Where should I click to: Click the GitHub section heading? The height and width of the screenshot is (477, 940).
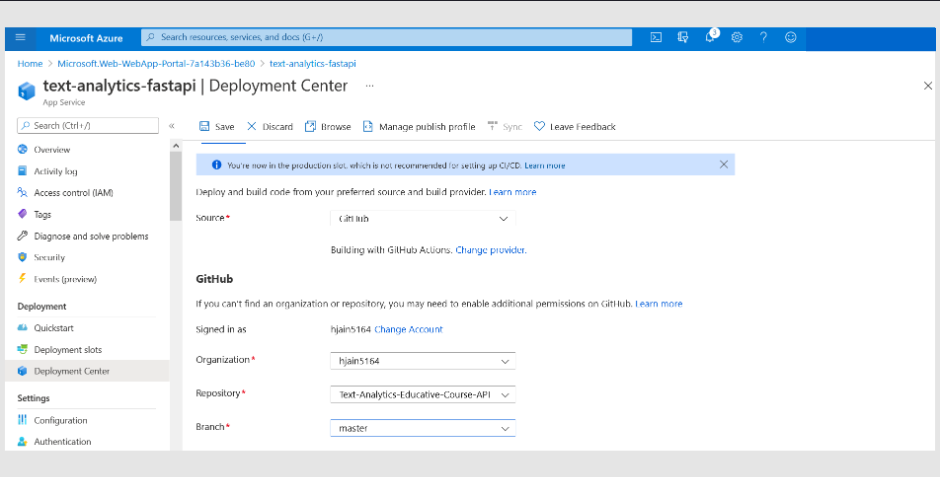click(214, 279)
